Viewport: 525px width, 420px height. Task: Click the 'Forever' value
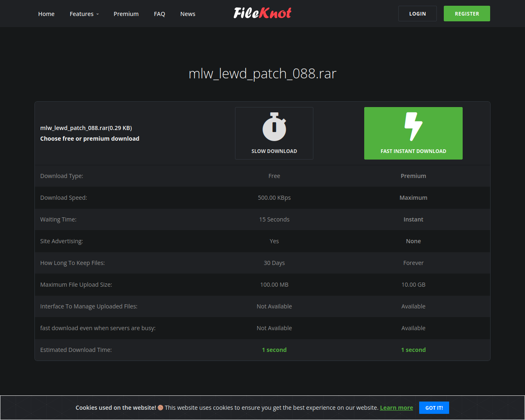(x=413, y=263)
